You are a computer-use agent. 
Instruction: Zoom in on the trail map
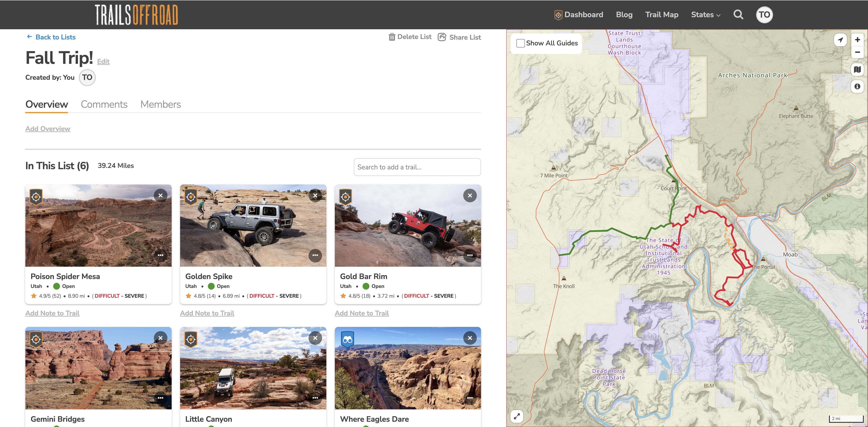857,40
